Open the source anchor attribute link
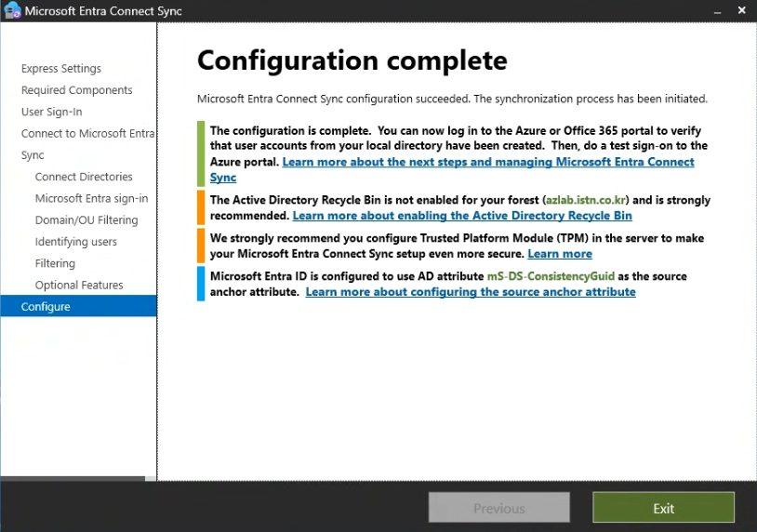757x532 pixels. coord(471,292)
